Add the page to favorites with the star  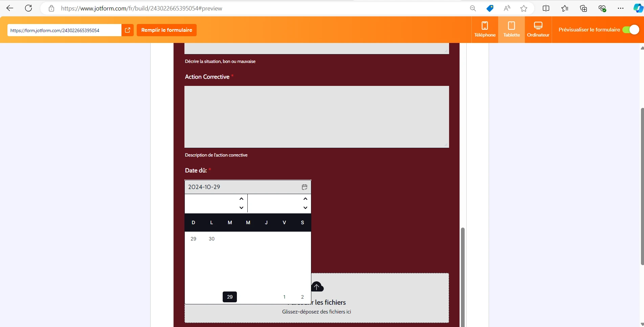pyautogui.click(x=524, y=8)
